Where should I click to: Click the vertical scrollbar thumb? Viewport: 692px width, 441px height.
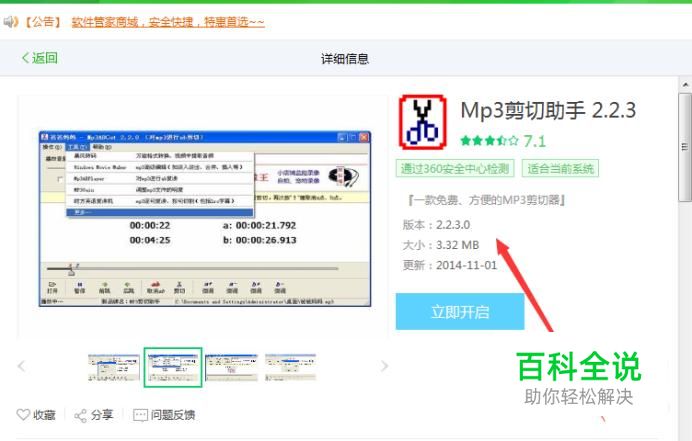coord(685,147)
